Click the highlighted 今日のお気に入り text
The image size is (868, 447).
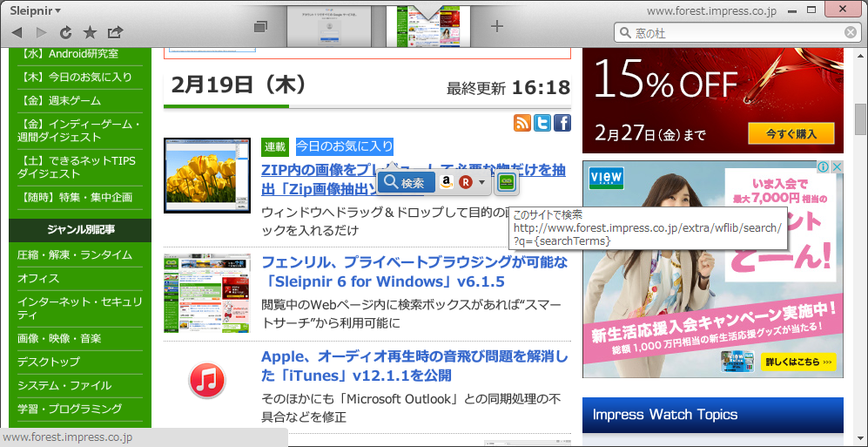[x=344, y=146]
